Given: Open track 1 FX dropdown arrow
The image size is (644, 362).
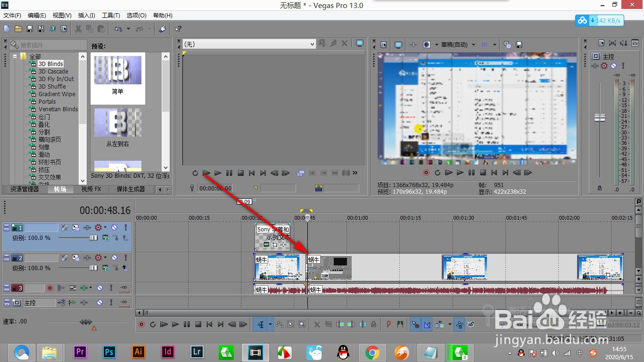Looking at the screenshot, I should tap(105, 227).
